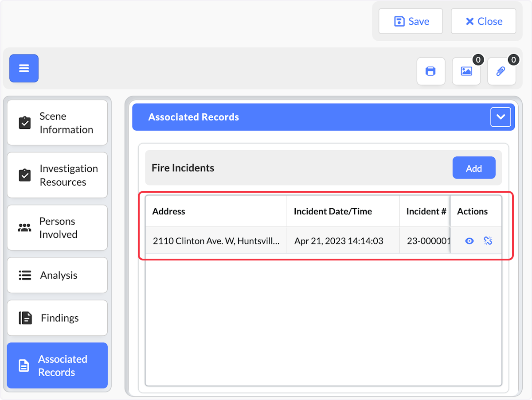Open the paperclip attachments icon
This screenshot has height=400, width=532.
(x=501, y=71)
